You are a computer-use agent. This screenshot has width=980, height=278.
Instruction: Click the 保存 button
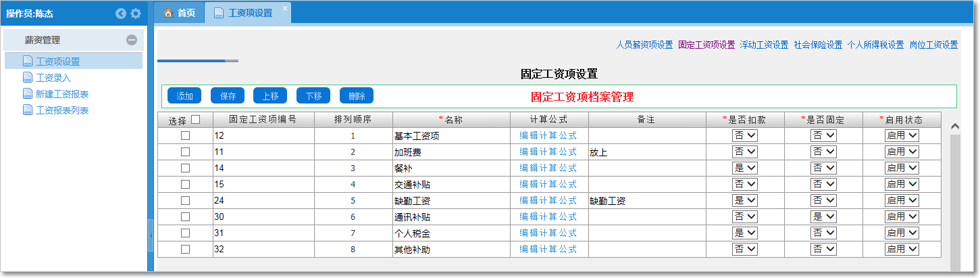pyautogui.click(x=228, y=96)
